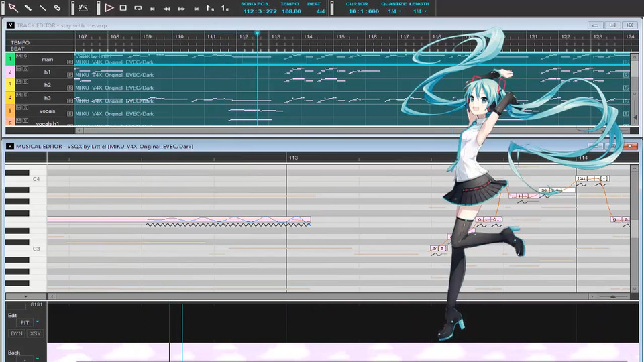Toggle the R button on h2 track
644x362 pixels.
(70, 88)
